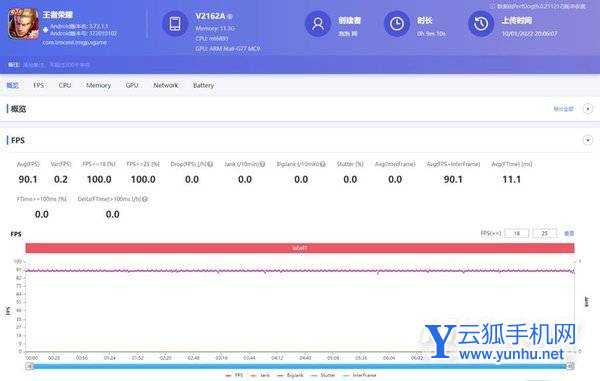600x381 pixels.
Task: Toggle the FPS series in the legend
Action: click(234, 375)
